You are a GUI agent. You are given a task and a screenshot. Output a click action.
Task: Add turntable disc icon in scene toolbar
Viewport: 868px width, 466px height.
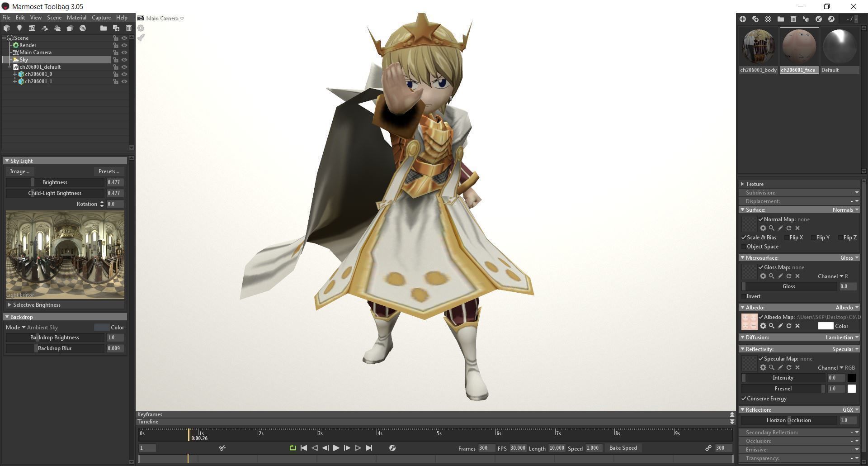tap(83, 28)
